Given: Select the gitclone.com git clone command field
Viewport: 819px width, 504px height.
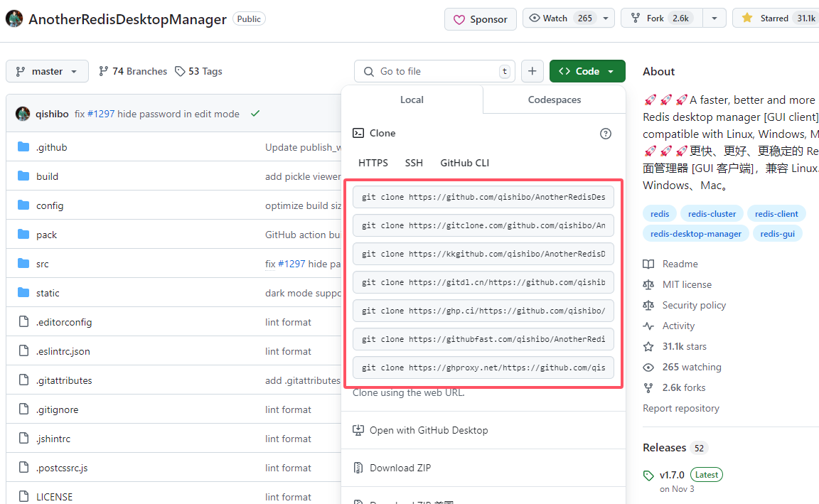Looking at the screenshot, I should pyautogui.click(x=483, y=225).
